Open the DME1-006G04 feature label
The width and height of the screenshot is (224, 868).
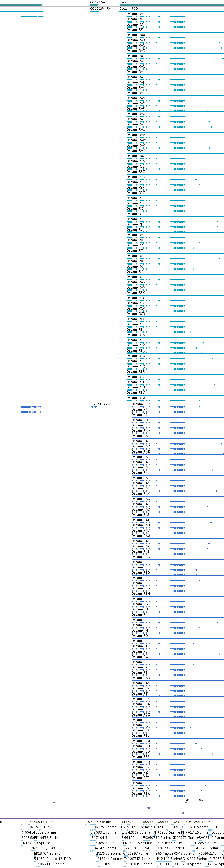(196, 800)
